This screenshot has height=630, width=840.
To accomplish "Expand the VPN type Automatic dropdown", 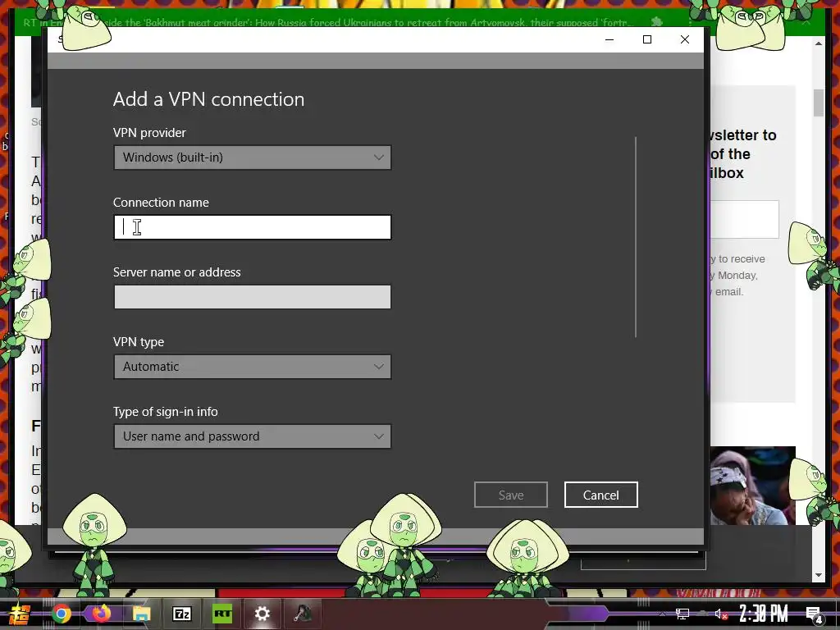I will click(x=253, y=367).
